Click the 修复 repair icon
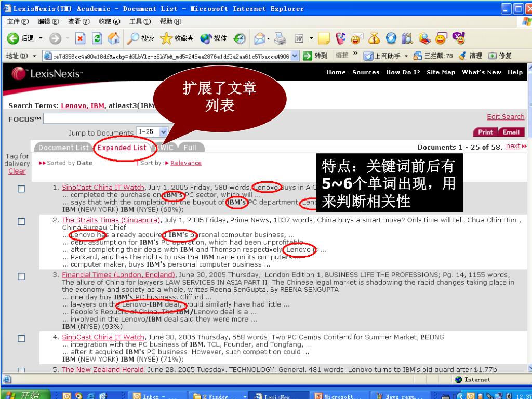532x399 pixels. pos(492,56)
